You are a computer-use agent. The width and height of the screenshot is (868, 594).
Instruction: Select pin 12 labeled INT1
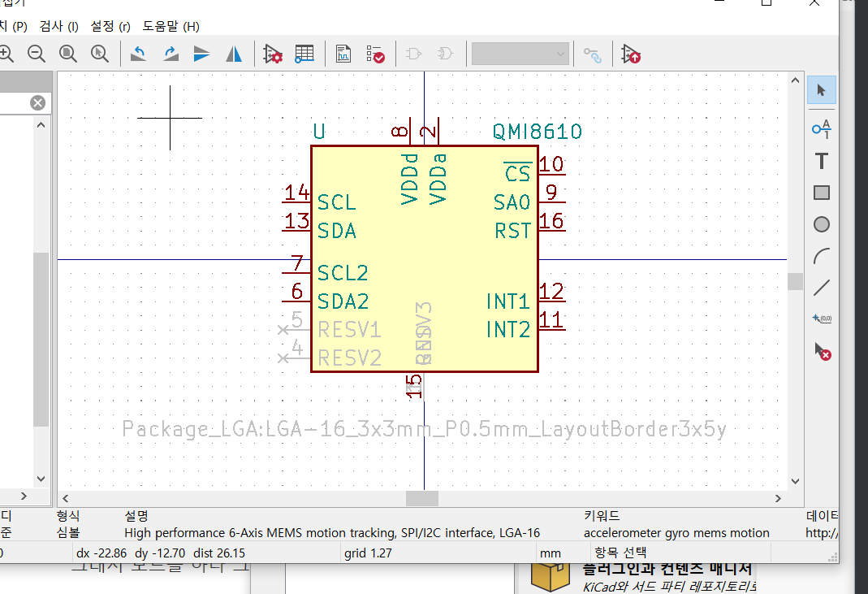(x=552, y=301)
